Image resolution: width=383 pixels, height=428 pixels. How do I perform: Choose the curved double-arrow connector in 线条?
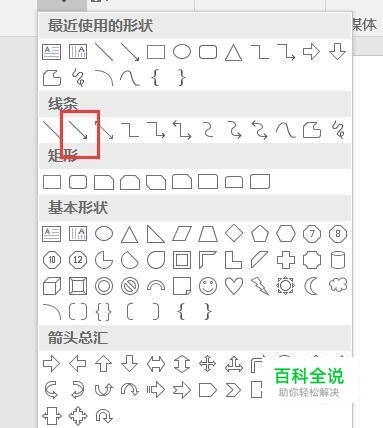[260, 130]
